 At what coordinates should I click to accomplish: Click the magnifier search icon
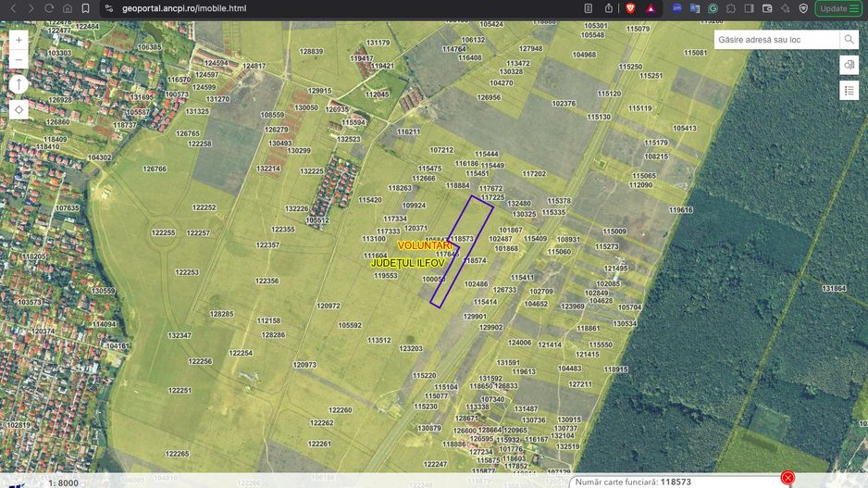point(849,39)
